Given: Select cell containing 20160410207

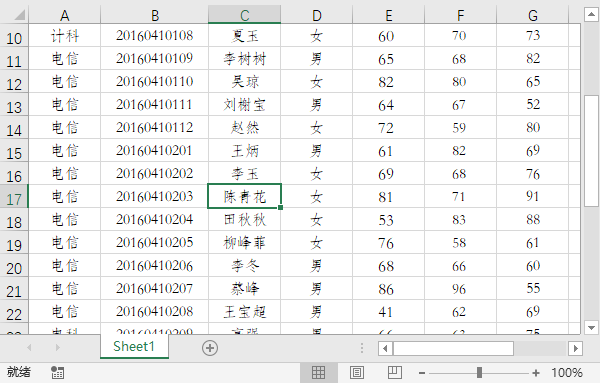Looking at the screenshot, I should pos(155,288).
